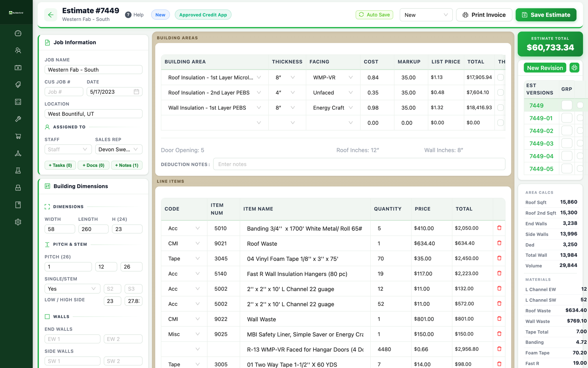
Task: Add documents with + Docs (0) button
Action: click(93, 165)
